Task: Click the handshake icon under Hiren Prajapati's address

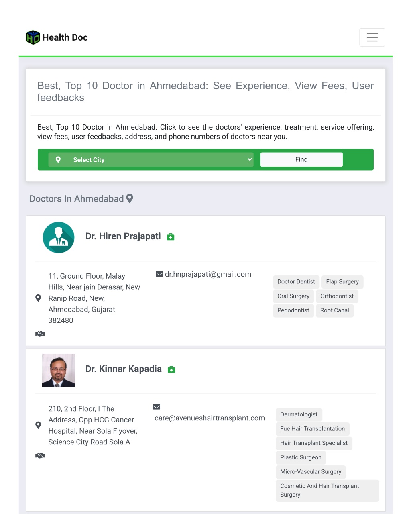Action: point(40,334)
